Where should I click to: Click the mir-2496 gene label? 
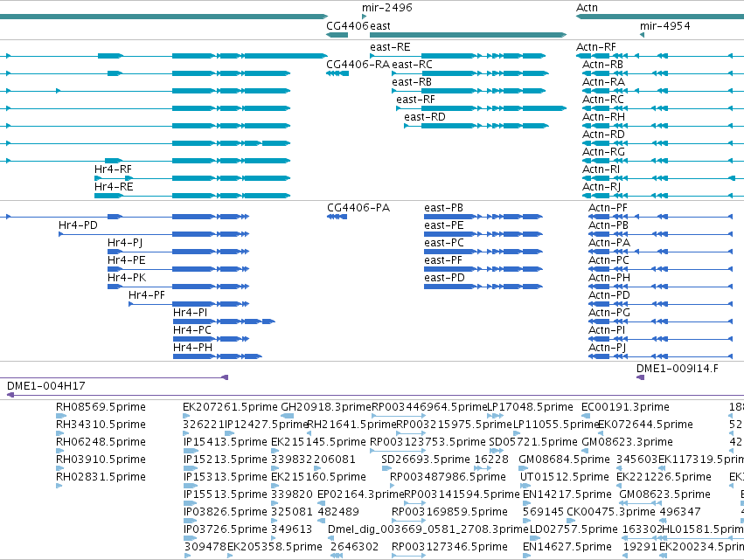pyautogui.click(x=386, y=8)
